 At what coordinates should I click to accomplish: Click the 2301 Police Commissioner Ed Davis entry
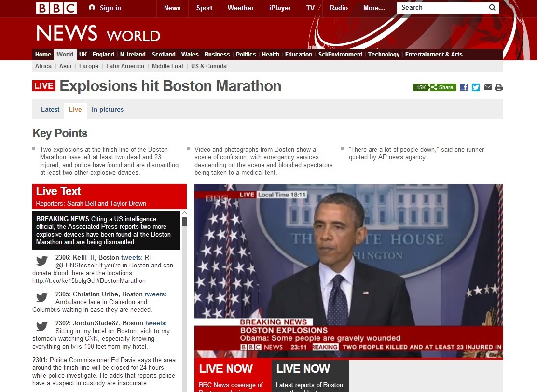(x=104, y=371)
